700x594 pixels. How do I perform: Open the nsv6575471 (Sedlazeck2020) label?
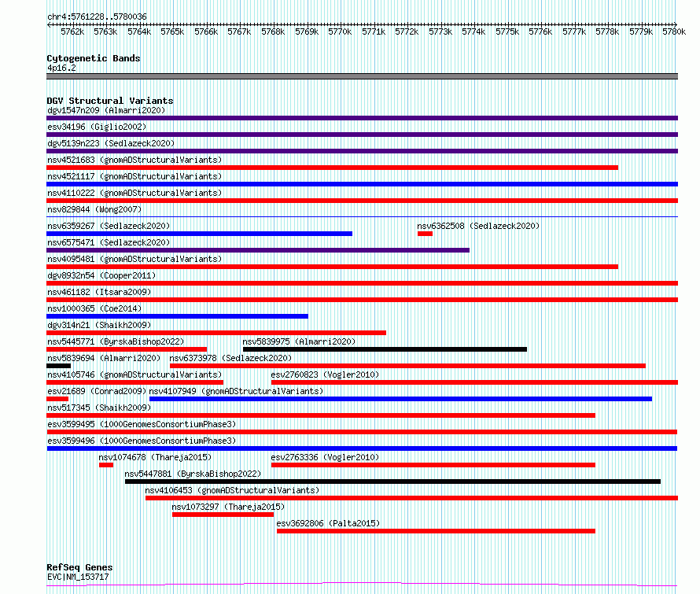pos(109,242)
